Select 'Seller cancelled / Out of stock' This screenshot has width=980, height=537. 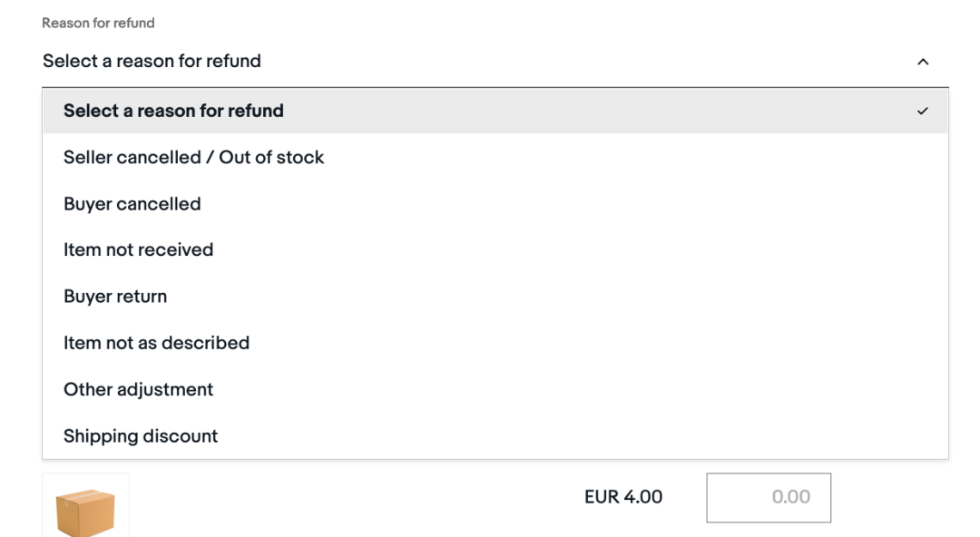(193, 157)
